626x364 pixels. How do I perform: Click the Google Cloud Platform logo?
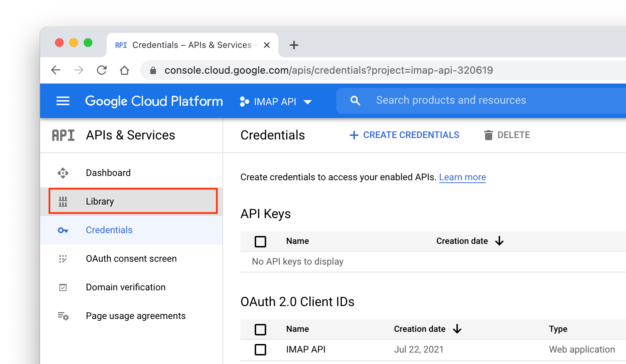[x=154, y=101]
